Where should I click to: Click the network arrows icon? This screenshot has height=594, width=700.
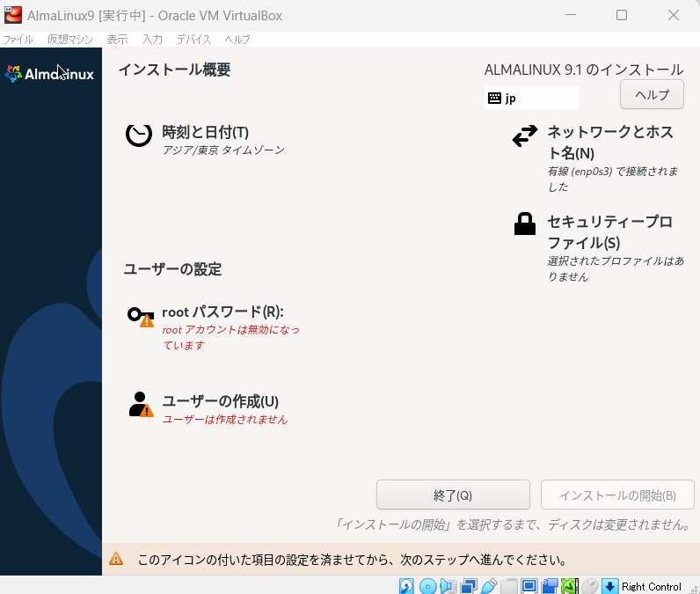pyautogui.click(x=524, y=136)
